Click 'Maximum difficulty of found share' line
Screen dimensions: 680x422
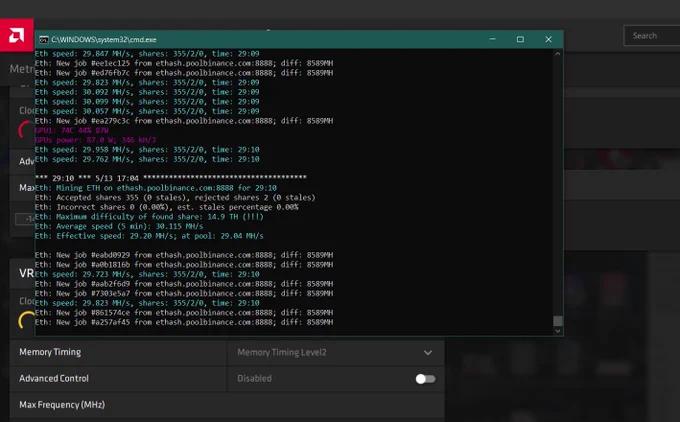pos(149,216)
